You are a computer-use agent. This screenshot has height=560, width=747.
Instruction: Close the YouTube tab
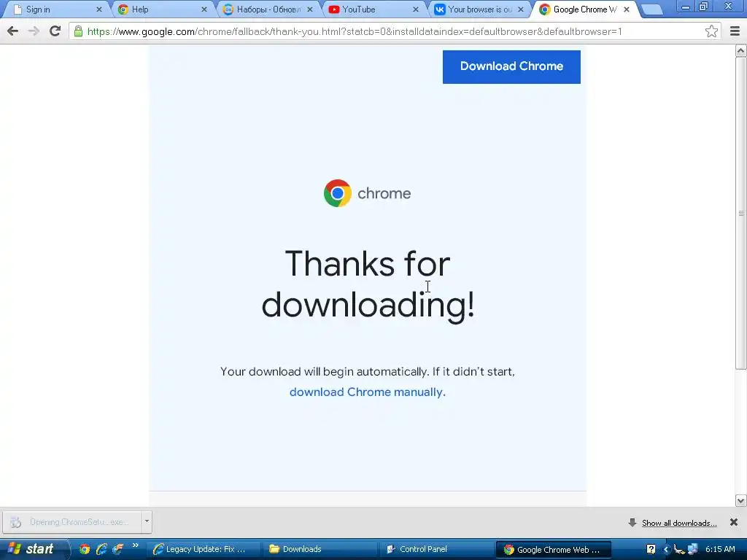415,9
